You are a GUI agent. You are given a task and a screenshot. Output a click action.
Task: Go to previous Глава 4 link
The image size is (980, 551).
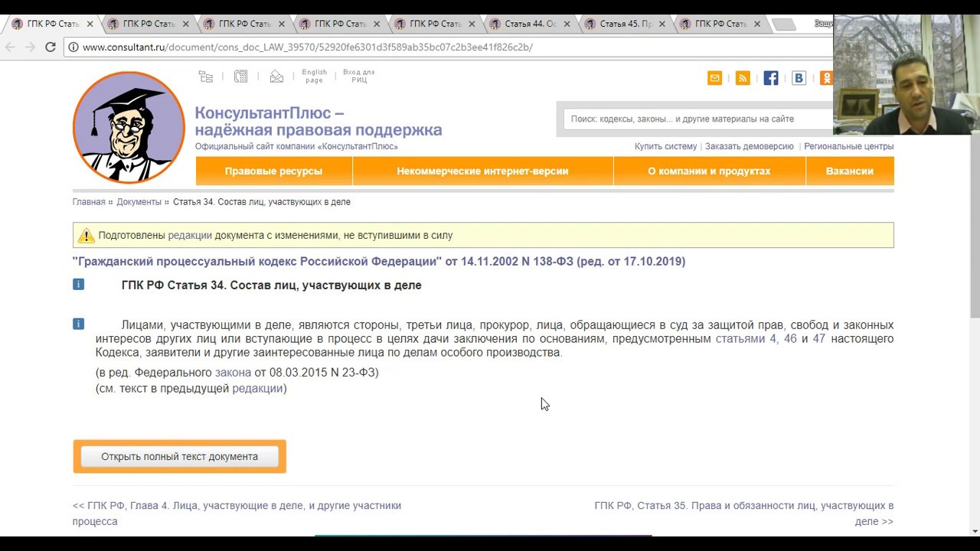(x=237, y=514)
